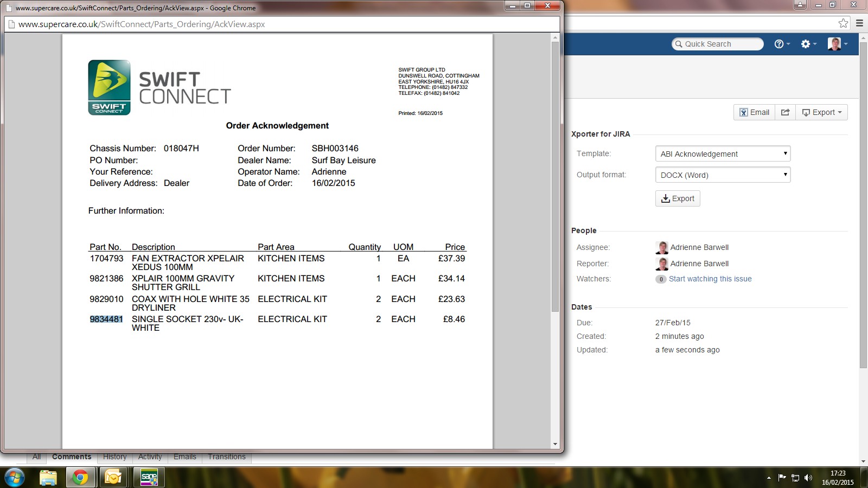The image size is (868, 488).
Task: Open the Output format dropdown
Action: click(x=723, y=175)
